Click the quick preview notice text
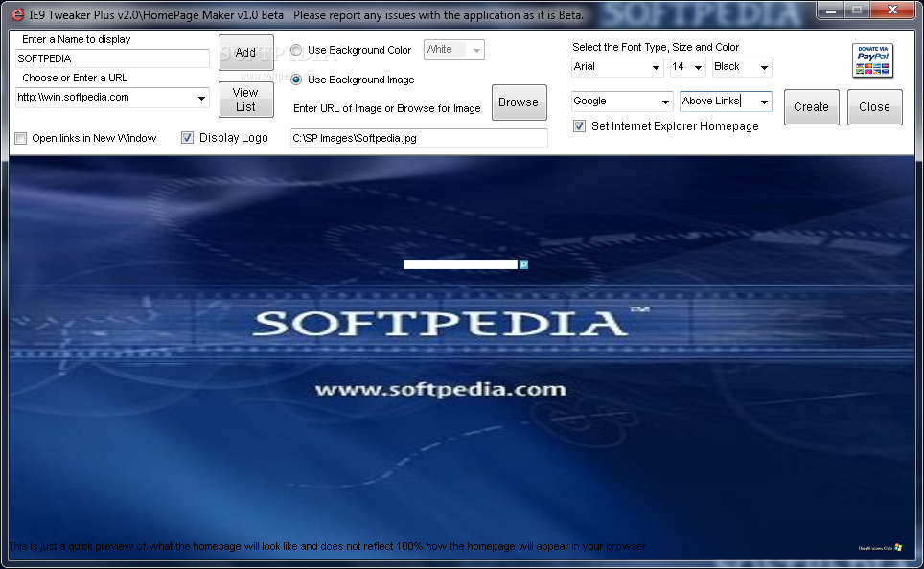Screen dimensions: 924x569 click(x=328, y=546)
